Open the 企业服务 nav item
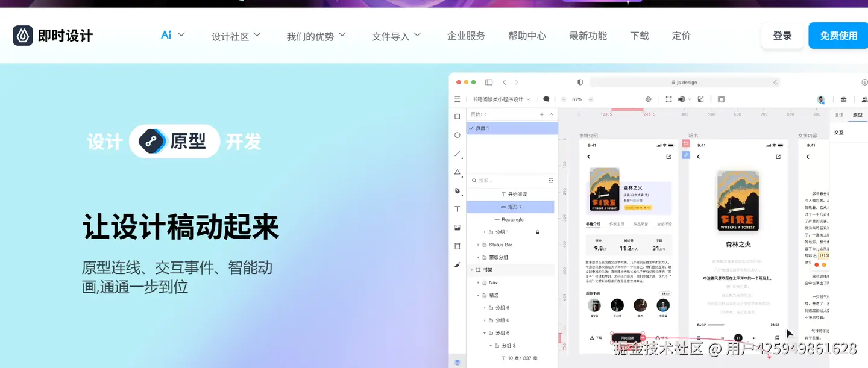 (x=466, y=36)
